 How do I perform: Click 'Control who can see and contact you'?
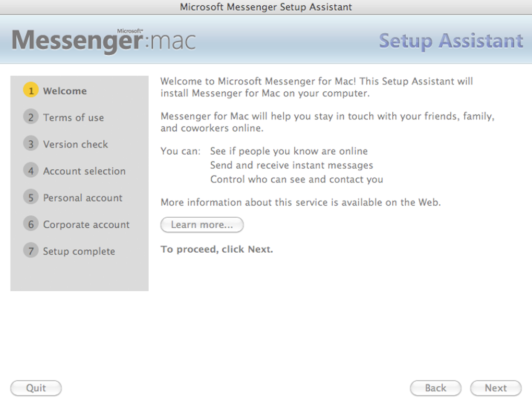pos(297,179)
